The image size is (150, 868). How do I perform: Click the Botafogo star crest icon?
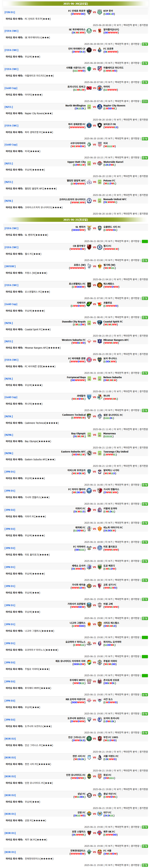[100, 125]
